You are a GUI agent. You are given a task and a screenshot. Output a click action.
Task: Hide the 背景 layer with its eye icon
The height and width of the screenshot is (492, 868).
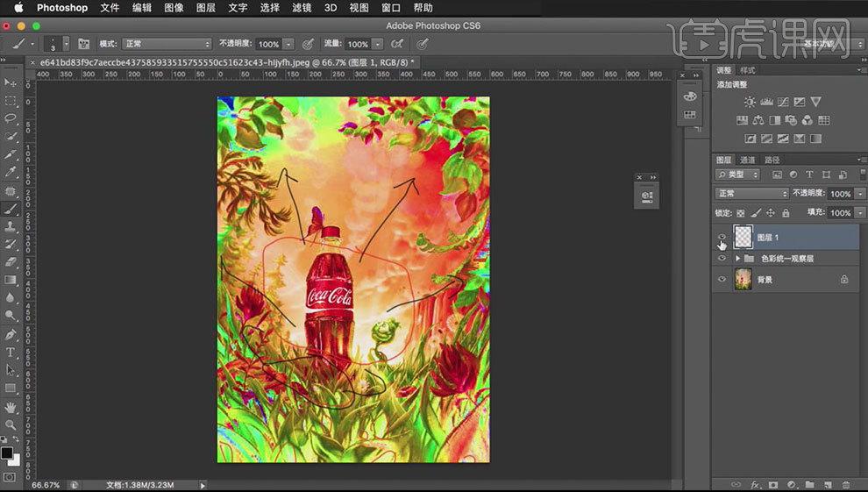tap(722, 280)
